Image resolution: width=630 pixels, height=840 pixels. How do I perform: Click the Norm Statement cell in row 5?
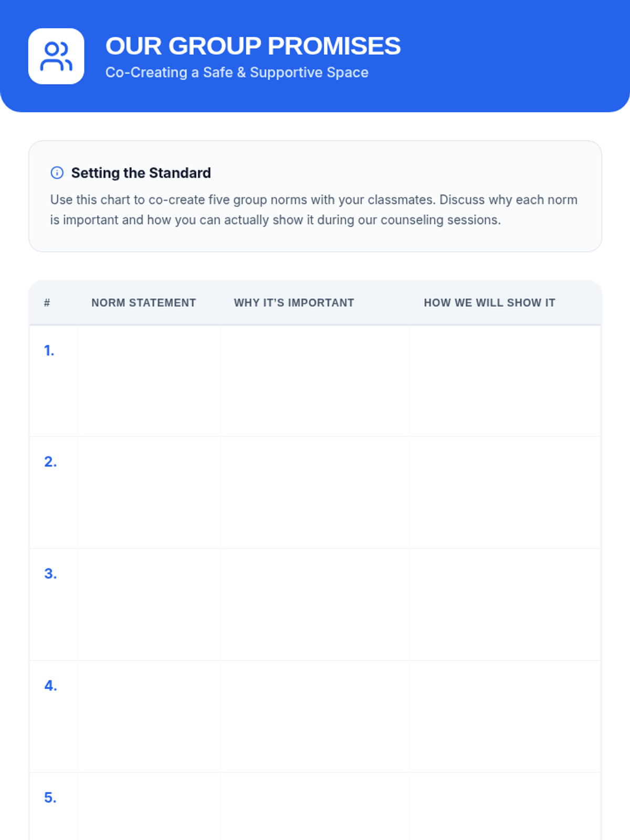149,808
